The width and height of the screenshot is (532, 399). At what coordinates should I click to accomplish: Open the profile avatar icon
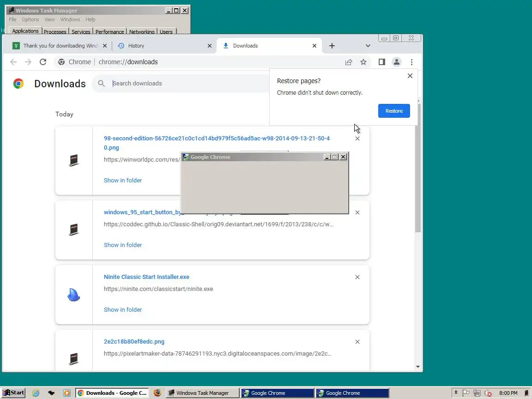[x=396, y=62]
